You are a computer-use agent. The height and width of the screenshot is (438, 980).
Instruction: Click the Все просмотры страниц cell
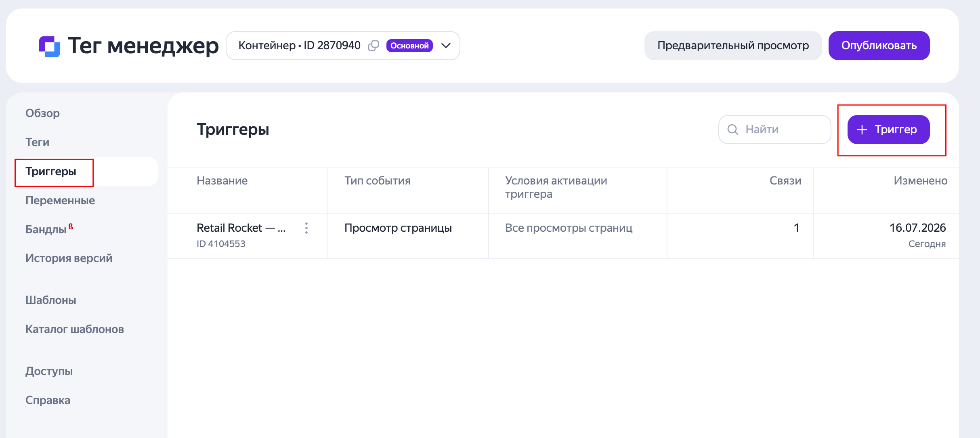point(569,228)
